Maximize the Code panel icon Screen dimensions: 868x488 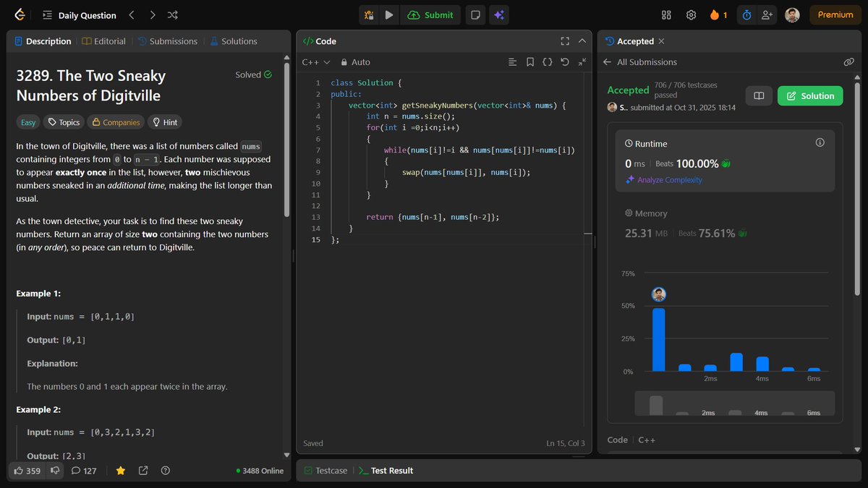pos(565,41)
